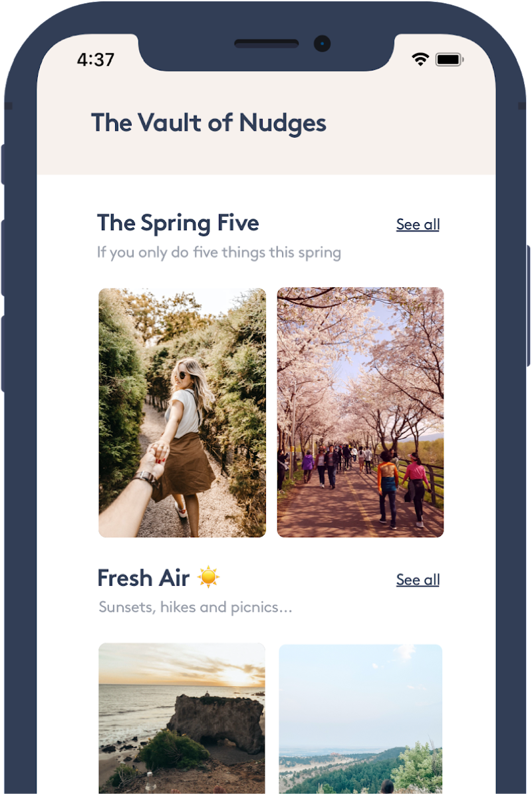Open See all for The Spring Five
This screenshot has width=532, height=794.
418,224
